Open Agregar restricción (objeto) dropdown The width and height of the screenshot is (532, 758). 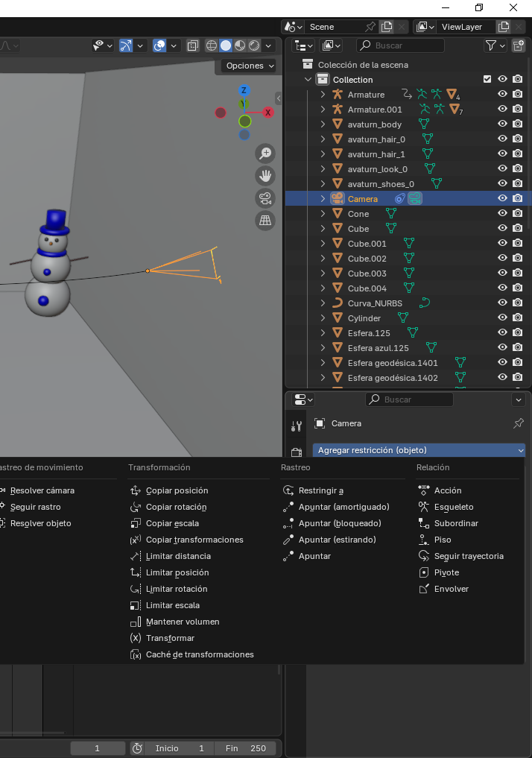(419, 450)
